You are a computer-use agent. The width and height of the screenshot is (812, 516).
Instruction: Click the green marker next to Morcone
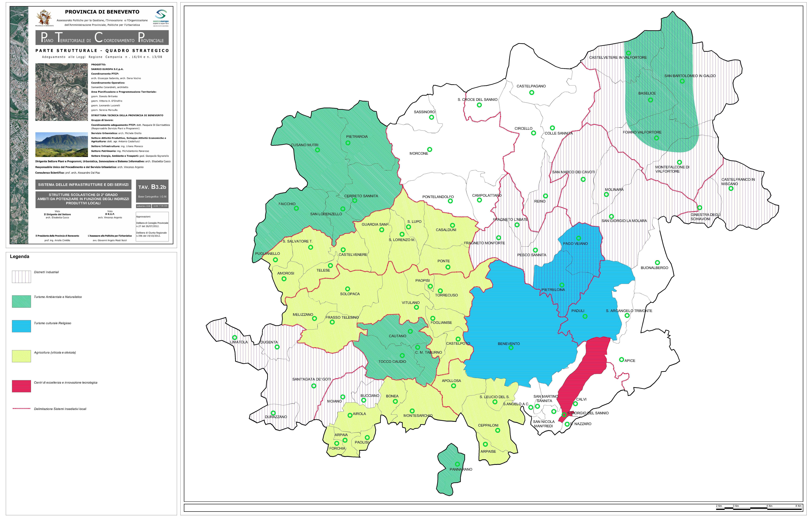(x=430, y=149)
